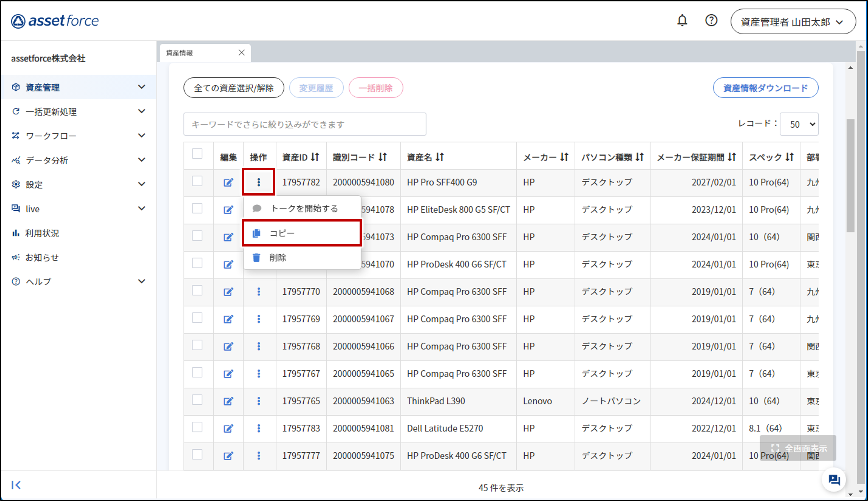
Task: Open operations menu for asset 17957769
Action: 259,319
